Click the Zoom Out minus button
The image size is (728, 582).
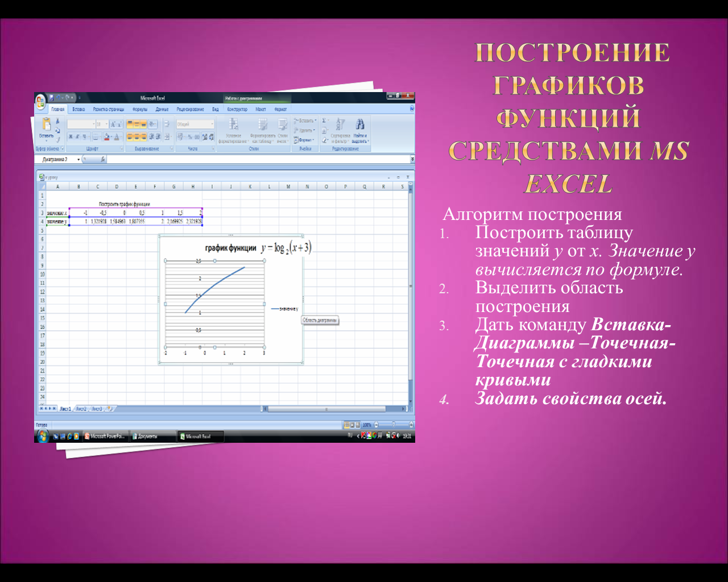tap(376, 425)
